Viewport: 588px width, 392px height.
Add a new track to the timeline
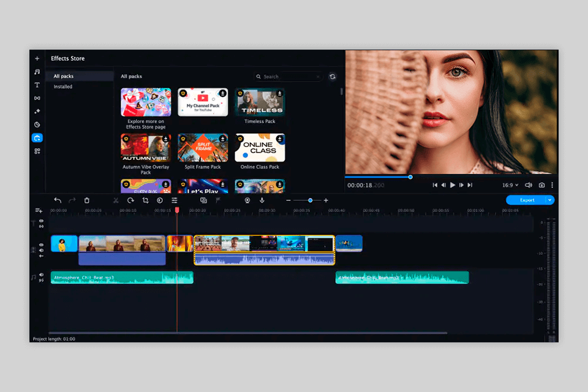(x=39, y=211)
